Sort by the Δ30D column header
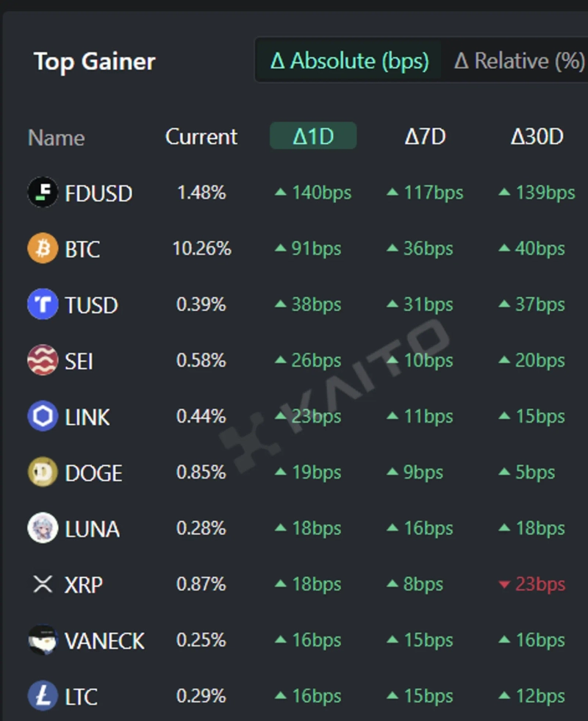 (537, 137)
